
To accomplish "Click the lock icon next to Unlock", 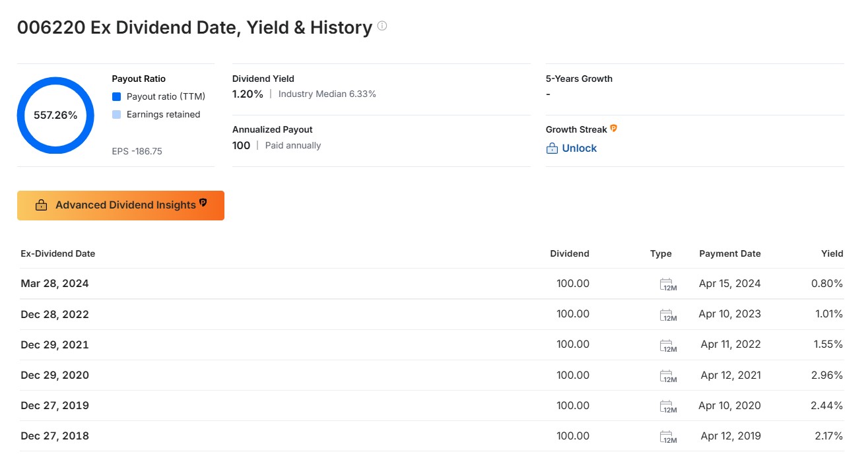I will coord(552,148).
